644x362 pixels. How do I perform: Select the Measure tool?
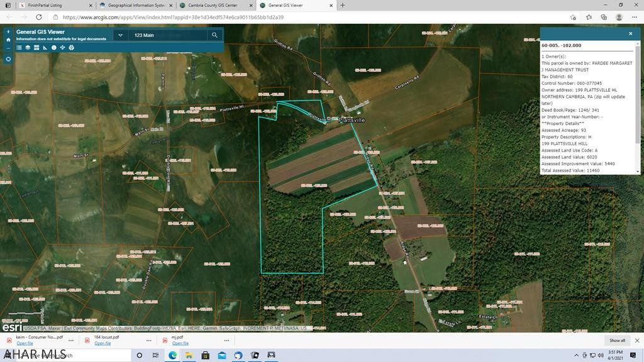coord(45,48)
